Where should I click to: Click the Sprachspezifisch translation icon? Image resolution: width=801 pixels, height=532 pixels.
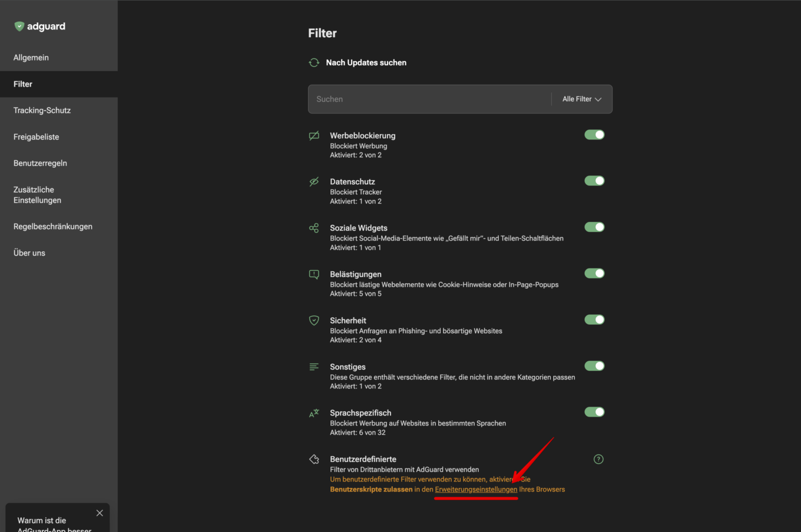point(314,413)
